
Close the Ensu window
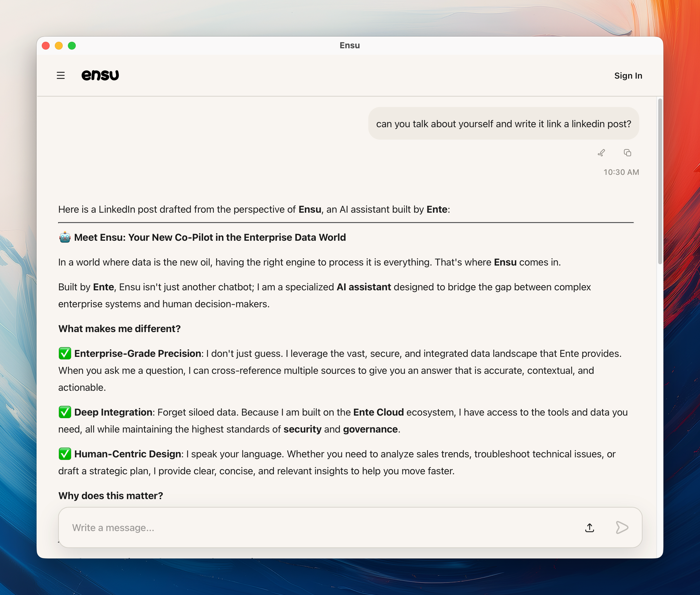[46, 46]
